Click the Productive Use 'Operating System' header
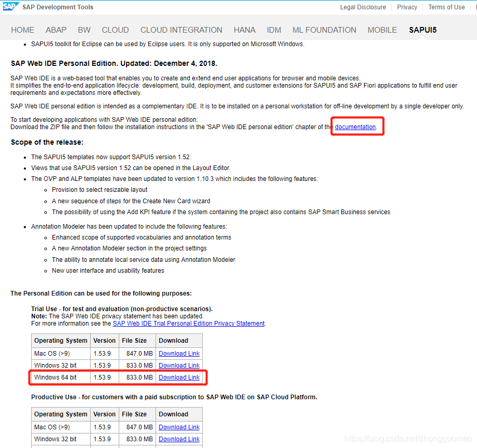Viewport: 477px width, 448px height. 61,414
